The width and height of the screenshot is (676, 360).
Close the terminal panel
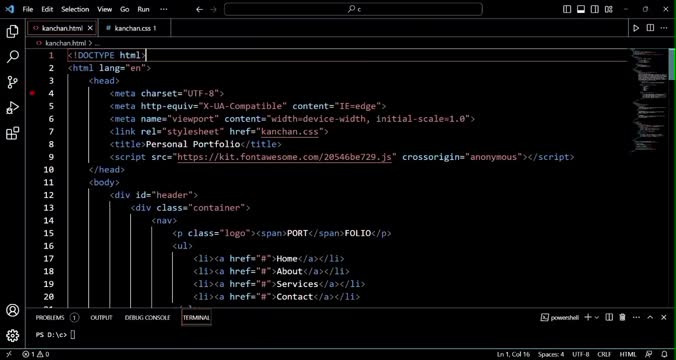(x=664, y=318)
